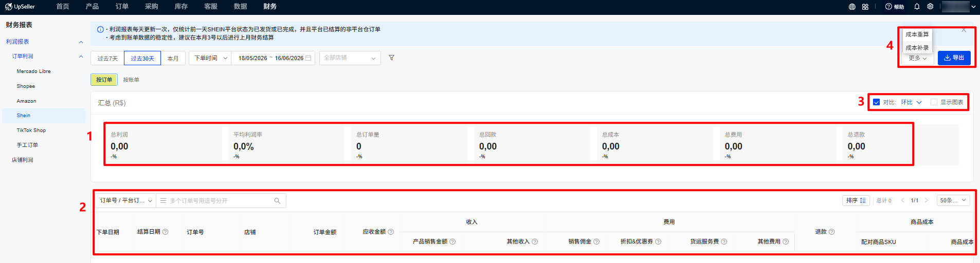Screen dimensions: 980x263
Task: Open Amazon in the sidebar
Action: click(x=26, y=101)
